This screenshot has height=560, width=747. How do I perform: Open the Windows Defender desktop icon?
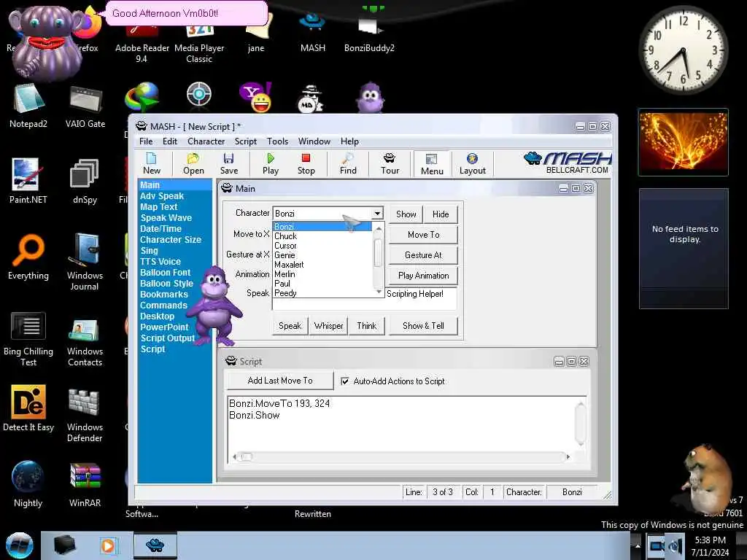coord(85,415)
